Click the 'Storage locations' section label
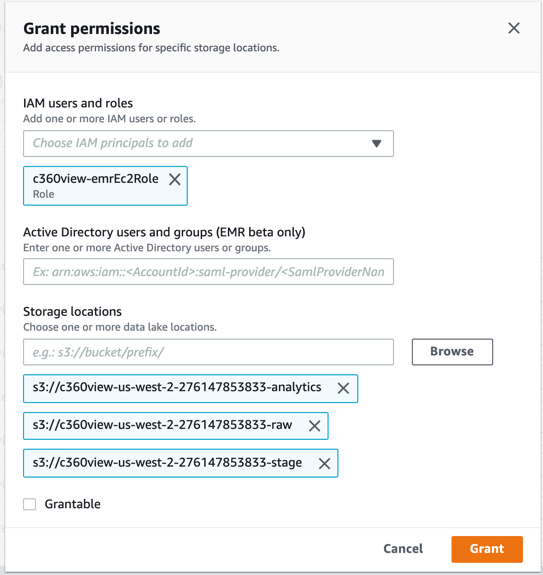The image size is (543, 575). (72, 311)
